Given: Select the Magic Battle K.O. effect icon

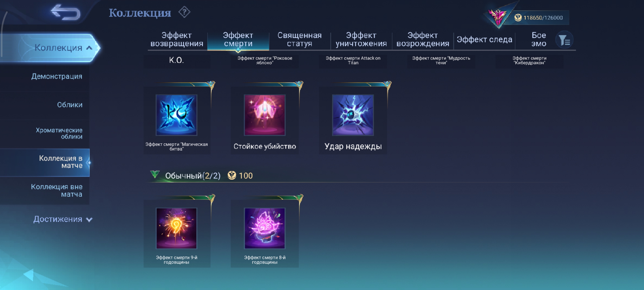Looking at the screenshot, I should (176, 115).
